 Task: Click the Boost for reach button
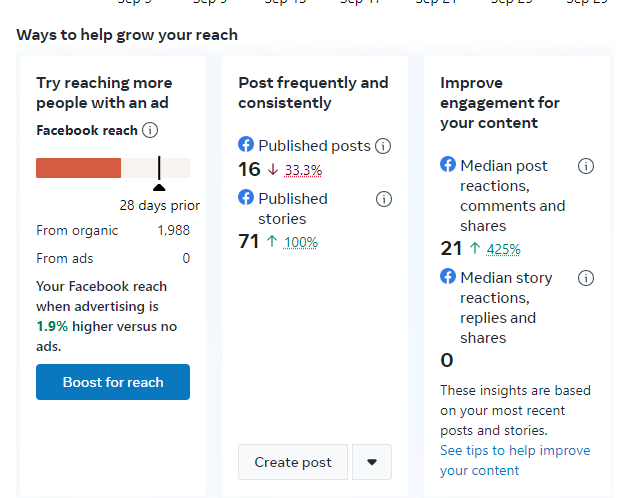113,382
